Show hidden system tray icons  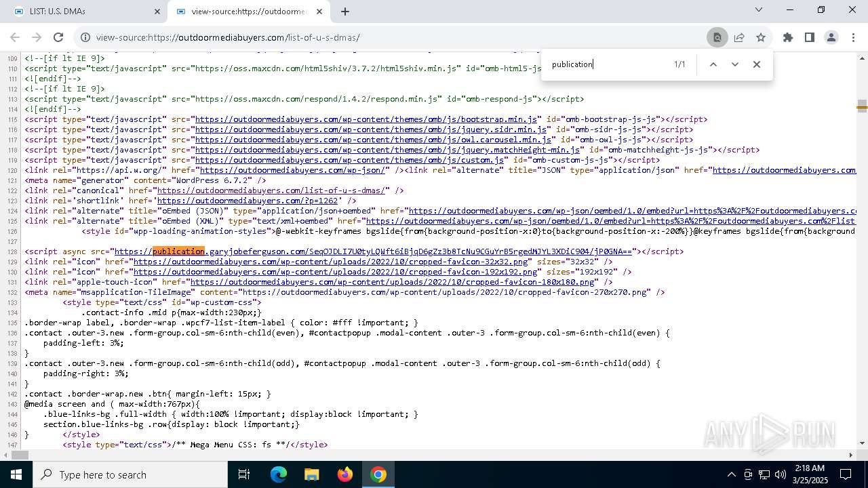click(731, 474)
